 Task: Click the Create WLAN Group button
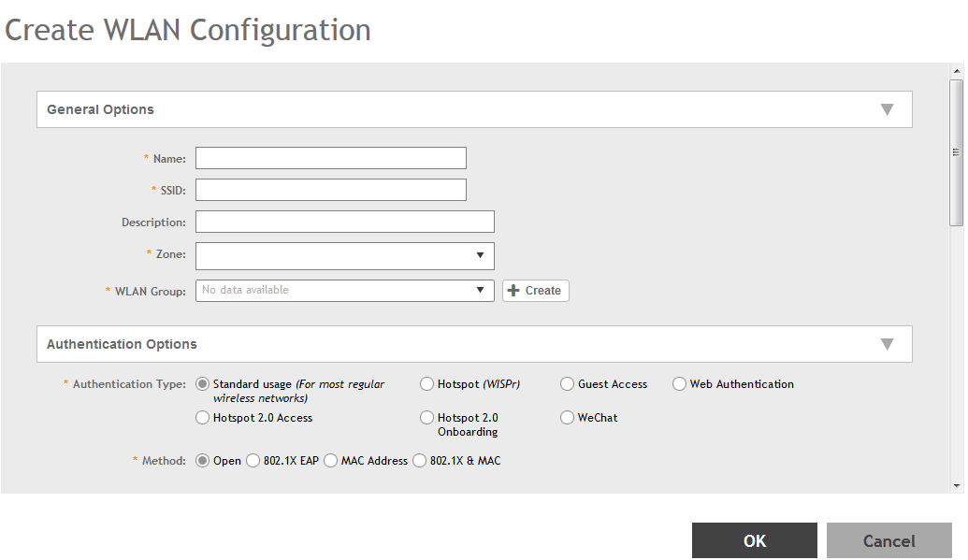pos(535,291)
